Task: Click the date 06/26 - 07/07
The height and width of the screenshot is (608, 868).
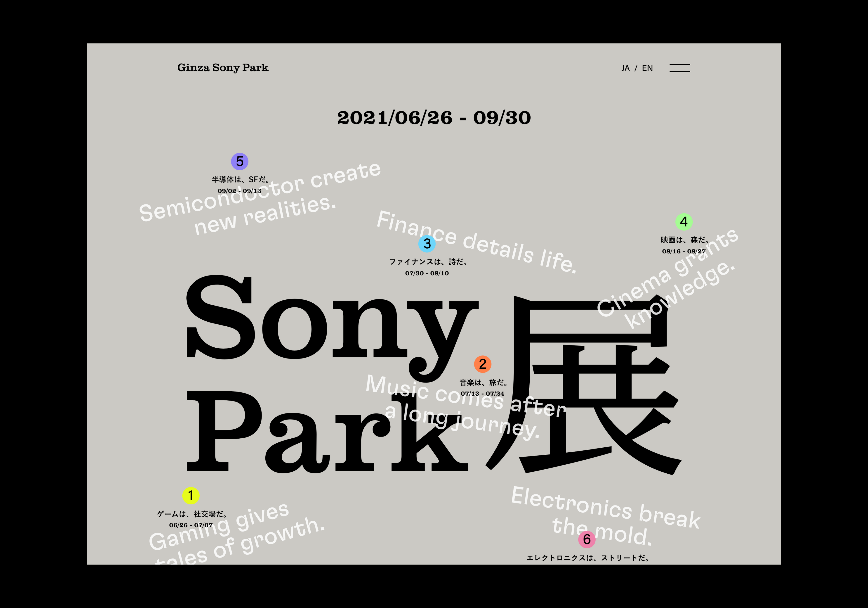Action: point(191,525)
